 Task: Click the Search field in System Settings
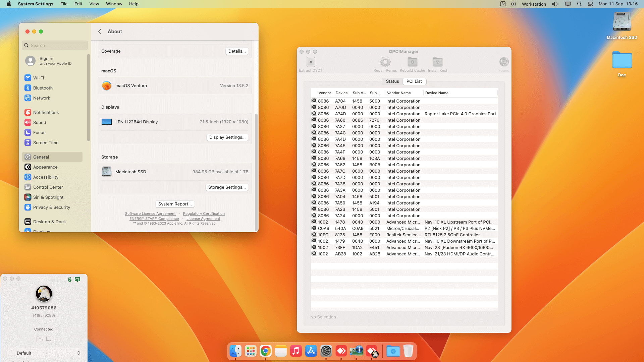(x=55, y=46)
